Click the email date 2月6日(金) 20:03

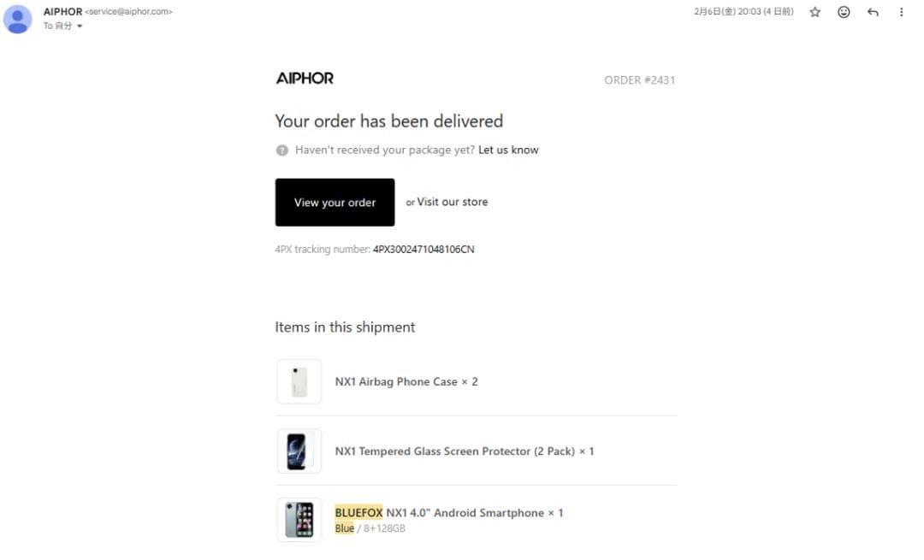(x=743, y=12)
